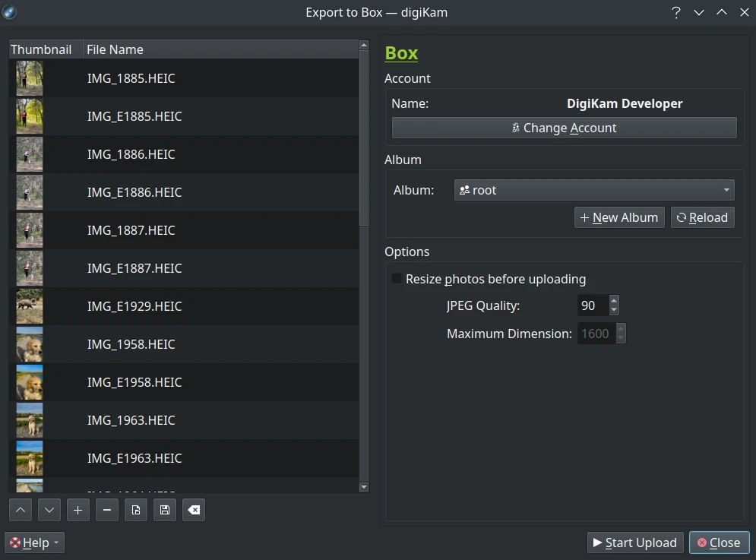This screenshot has height=560, width=756.
Task: Open the Album dropdown showing root
Action: click(x=594, y=190)
